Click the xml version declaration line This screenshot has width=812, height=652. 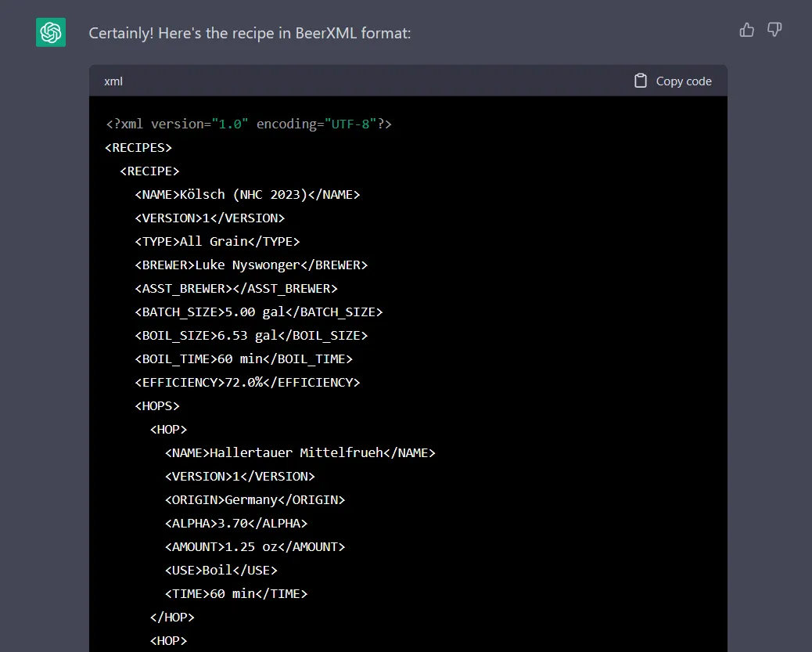tap(249, 124)
